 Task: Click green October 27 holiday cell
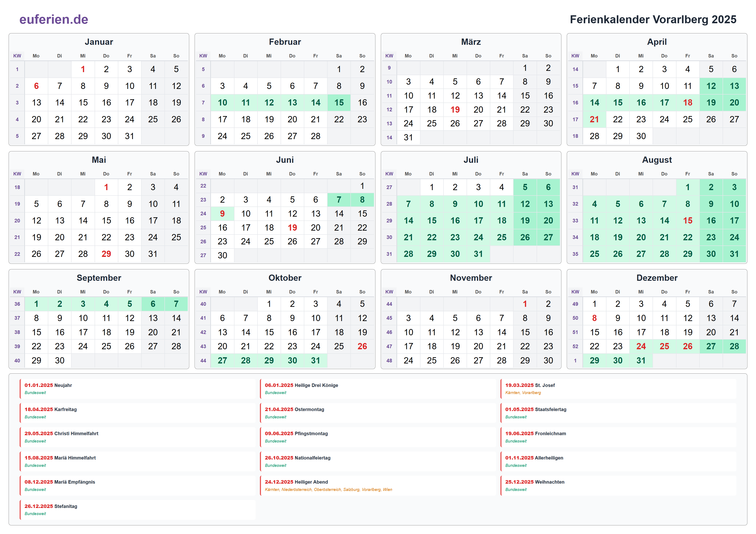(222, 360)
